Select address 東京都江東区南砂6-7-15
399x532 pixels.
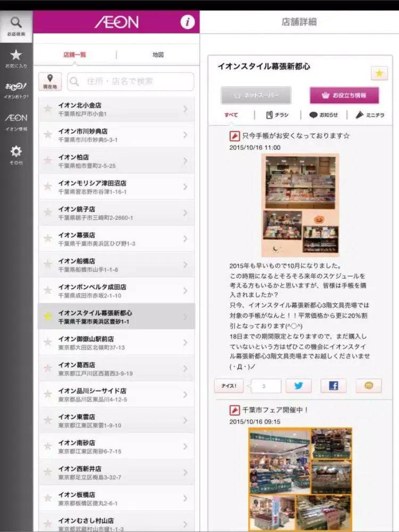(x=90, y=451)
